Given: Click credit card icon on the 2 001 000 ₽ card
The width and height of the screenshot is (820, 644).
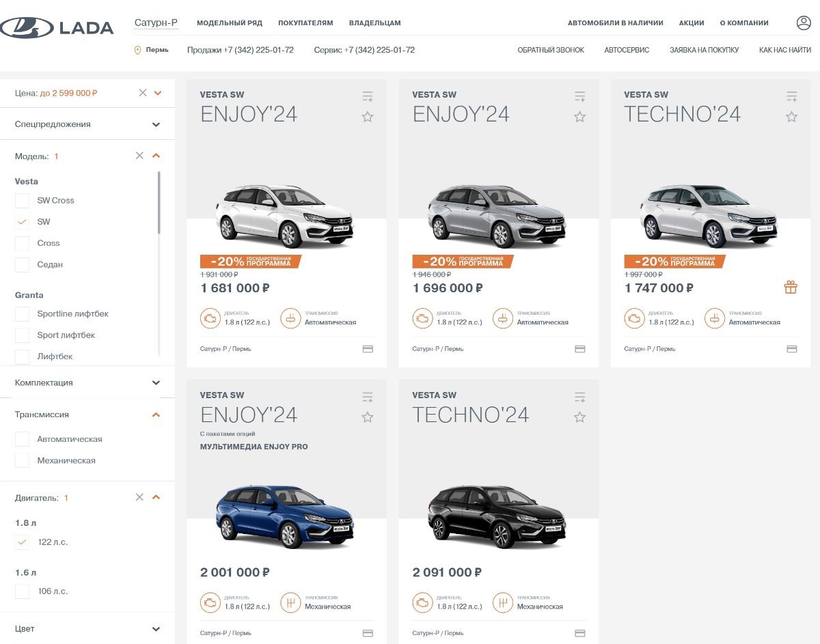Looking at the screenshot, I should click(368, 633).
